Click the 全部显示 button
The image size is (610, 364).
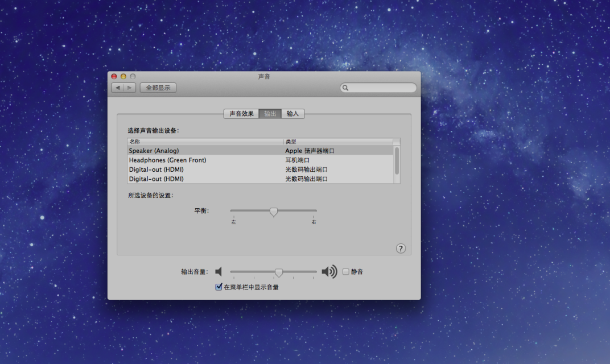pyautogui.click(x=158, y=88)
